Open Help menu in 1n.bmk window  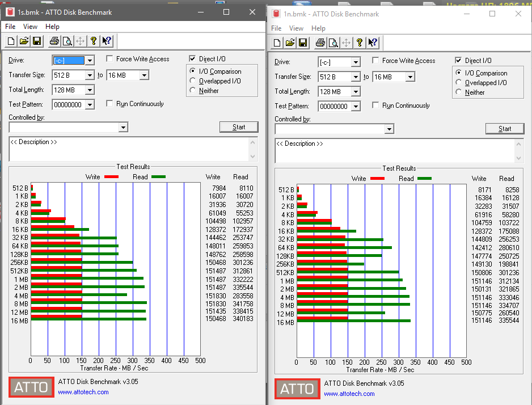click(318, 28)
